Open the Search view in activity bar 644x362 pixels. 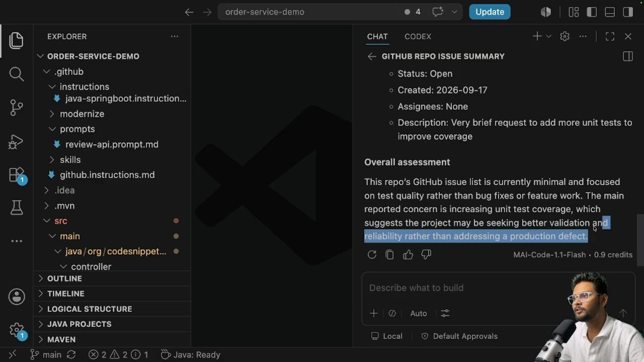tap(17, 74)
